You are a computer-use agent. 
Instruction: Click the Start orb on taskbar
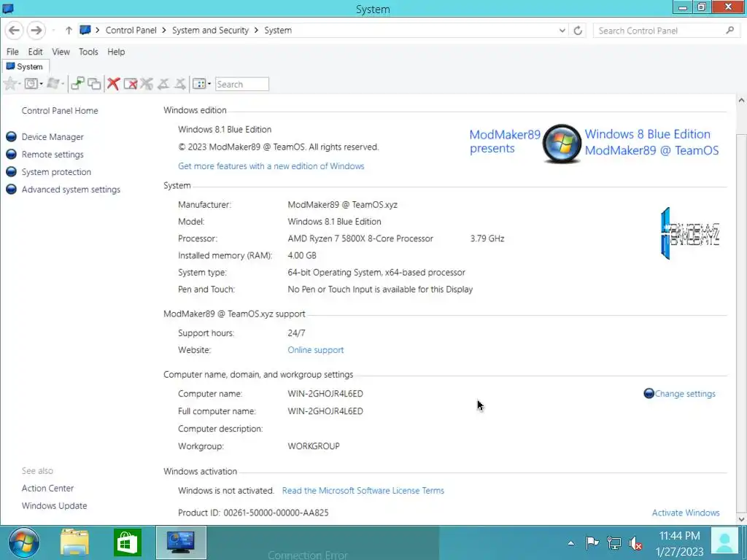(x=23, y=542)
